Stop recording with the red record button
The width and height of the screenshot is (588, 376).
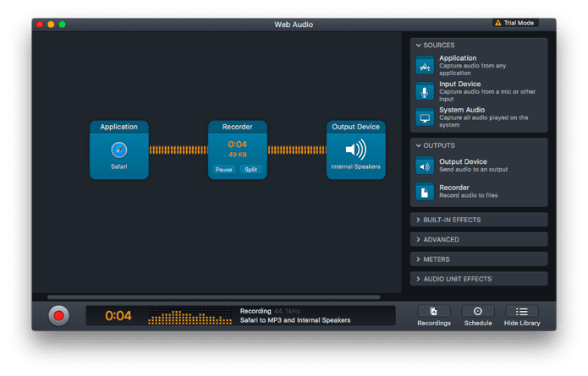58,316
